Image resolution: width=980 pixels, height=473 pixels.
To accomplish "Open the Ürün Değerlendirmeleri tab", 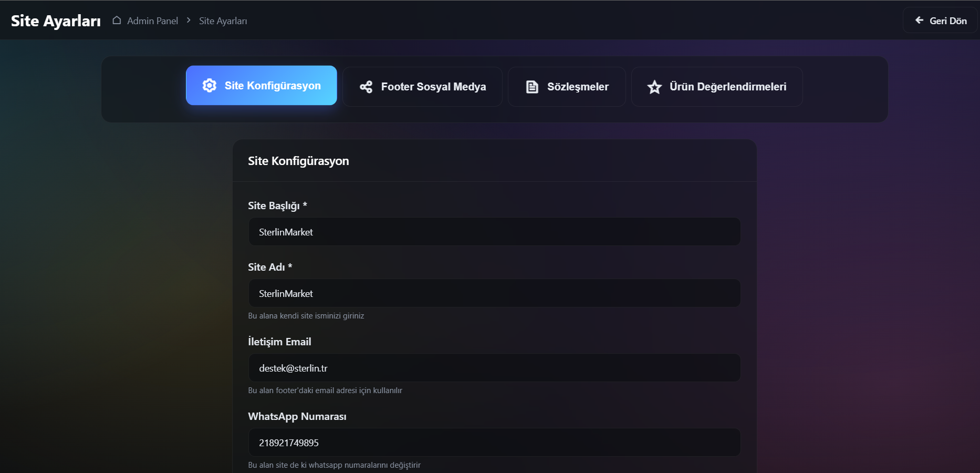I will [717, 87].
